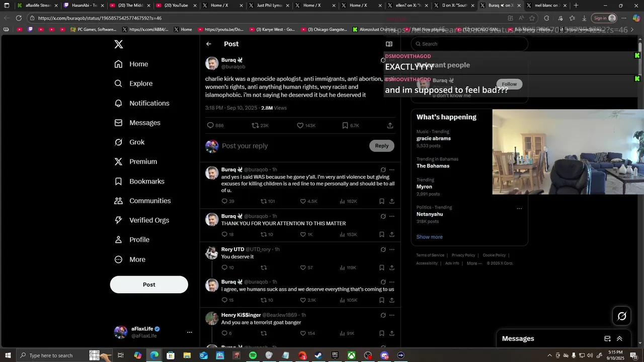Open Explore in the sidebar
Screen dimensions: 644x362
click(133, 83)
